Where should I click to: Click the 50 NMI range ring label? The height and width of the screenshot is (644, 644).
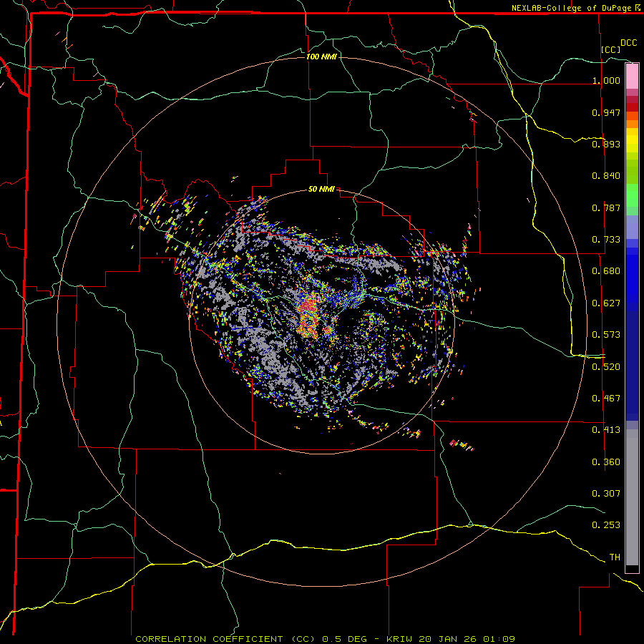pos(321,189)
